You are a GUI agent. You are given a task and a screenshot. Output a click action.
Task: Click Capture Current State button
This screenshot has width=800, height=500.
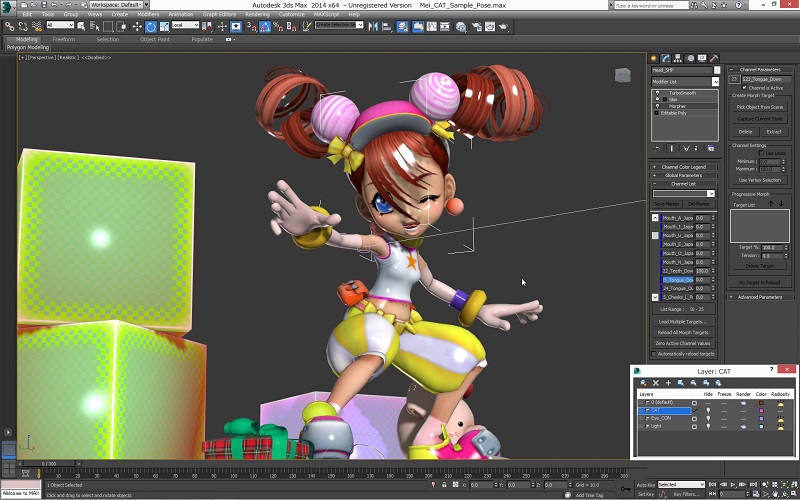pos(760,119)
